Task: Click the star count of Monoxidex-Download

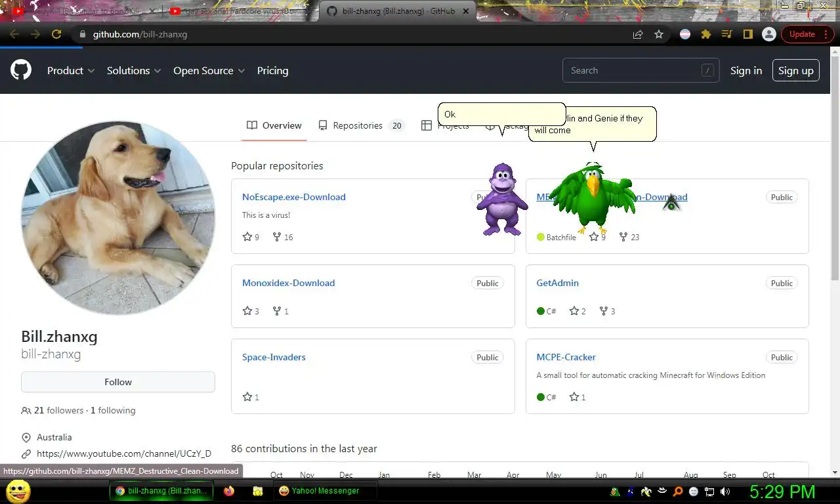Action: (251, 311)
